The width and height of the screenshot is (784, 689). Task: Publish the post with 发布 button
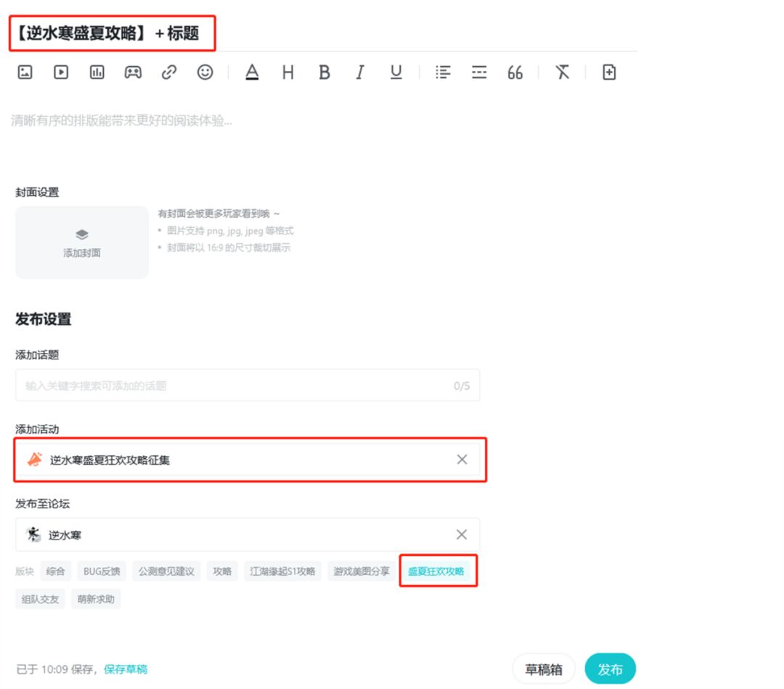point(610,669)
